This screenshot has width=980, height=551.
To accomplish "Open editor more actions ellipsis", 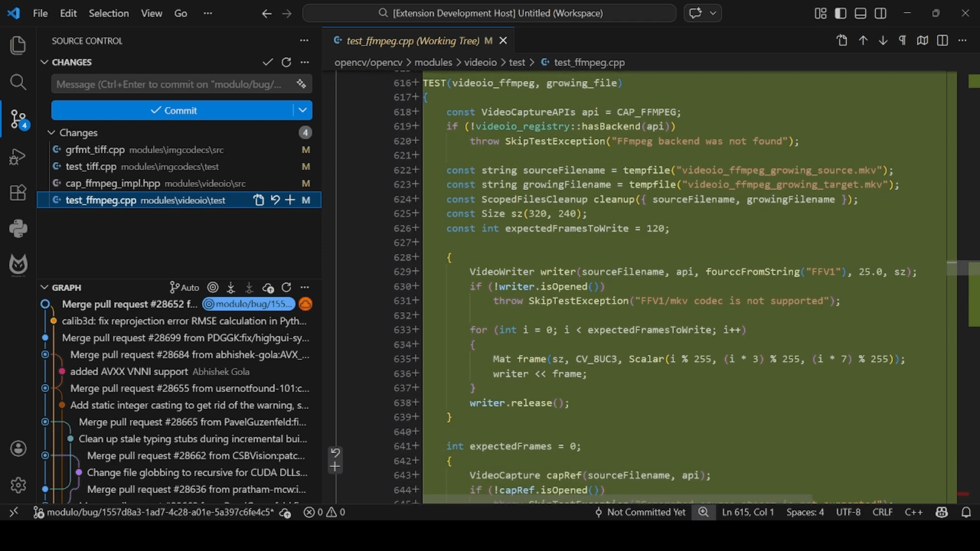I will coord(963,40).
